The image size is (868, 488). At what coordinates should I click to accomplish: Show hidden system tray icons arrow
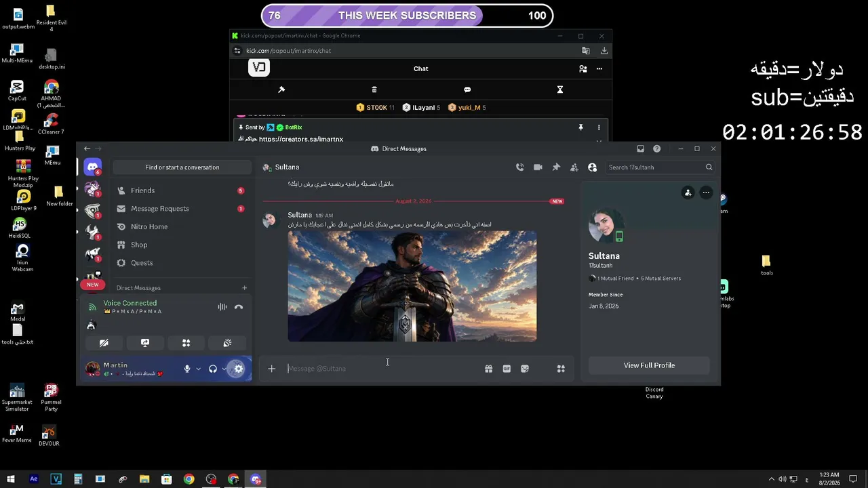click(771, 479)
